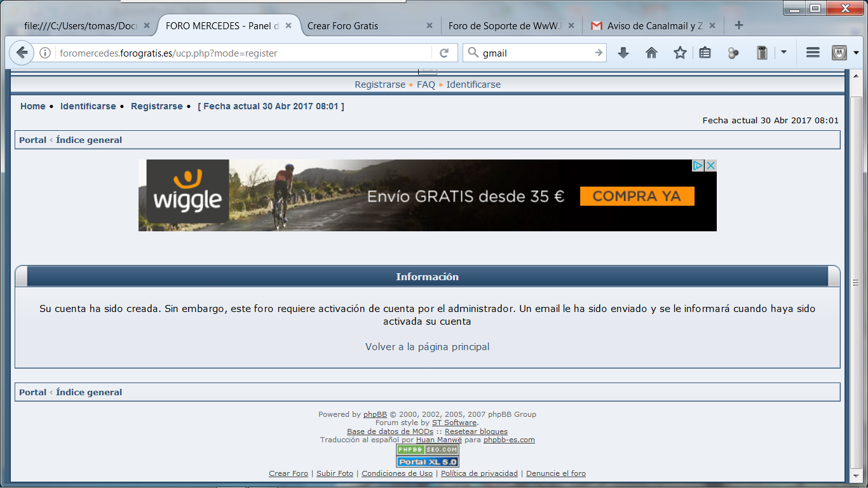This screenshot has width=868, height=488.
Task: Reload the current page
Action: [444, 53]
